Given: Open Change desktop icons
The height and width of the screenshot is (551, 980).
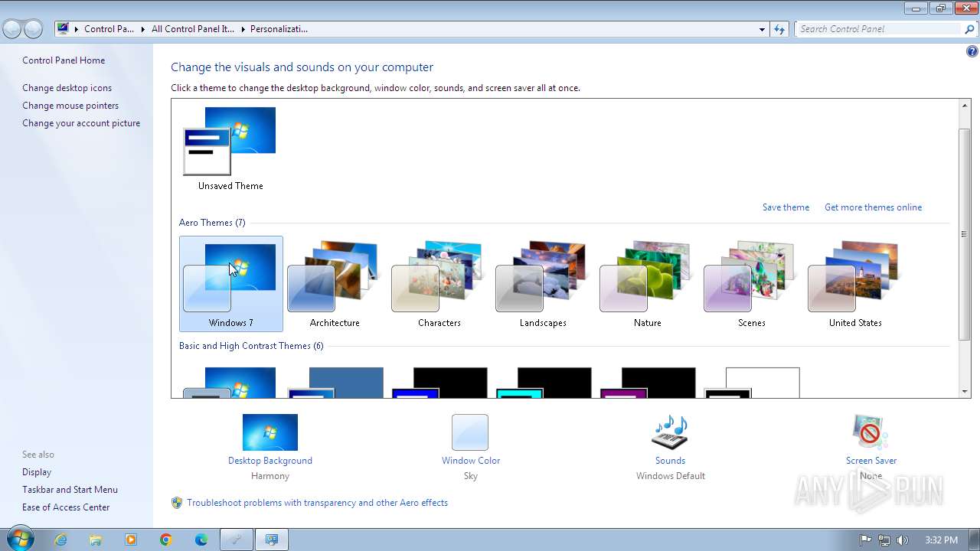Looking at the screenshot, I should point(67,88).
